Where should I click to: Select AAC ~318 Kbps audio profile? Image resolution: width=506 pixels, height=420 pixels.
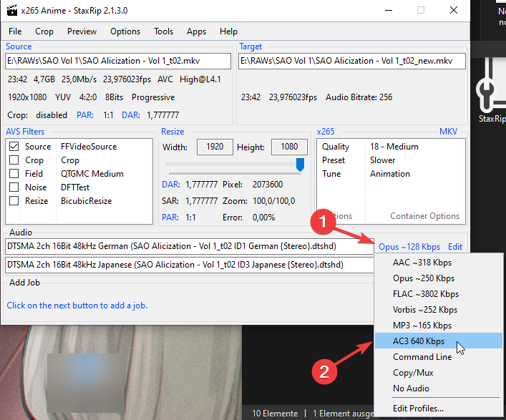pyautogui.click(x=439, y=263)
